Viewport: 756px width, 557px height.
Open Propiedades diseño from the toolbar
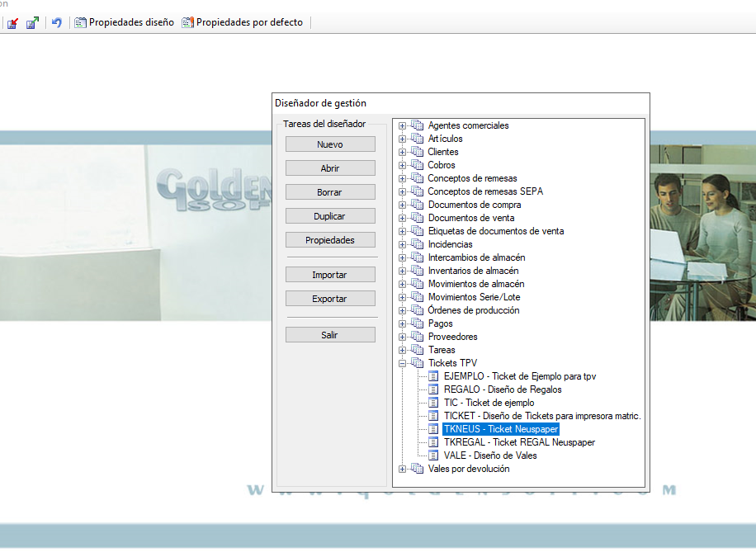click(x=125, y=22)
